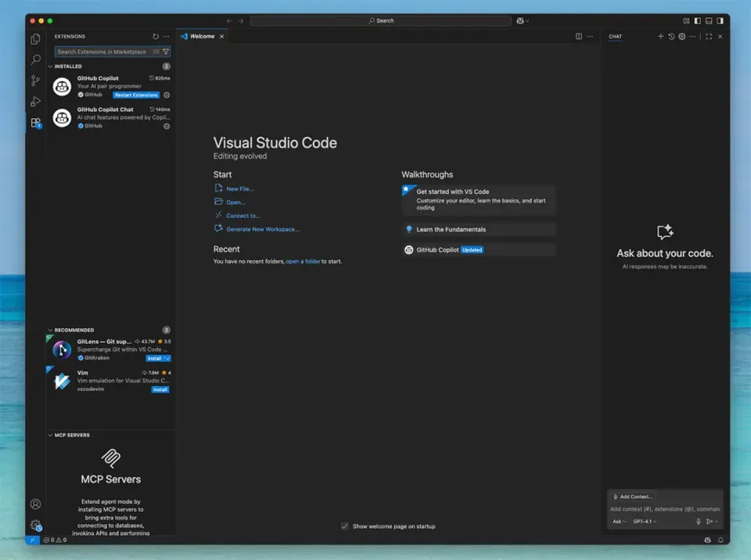
Task: Open the Source Control view
Action: (x=34, y=81)
